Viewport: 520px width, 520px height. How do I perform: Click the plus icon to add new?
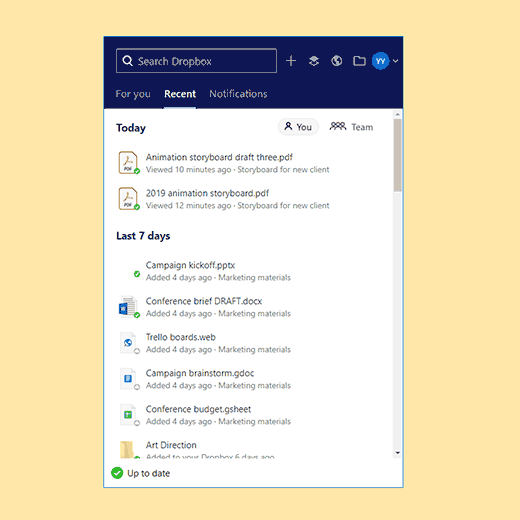[291, 61]
